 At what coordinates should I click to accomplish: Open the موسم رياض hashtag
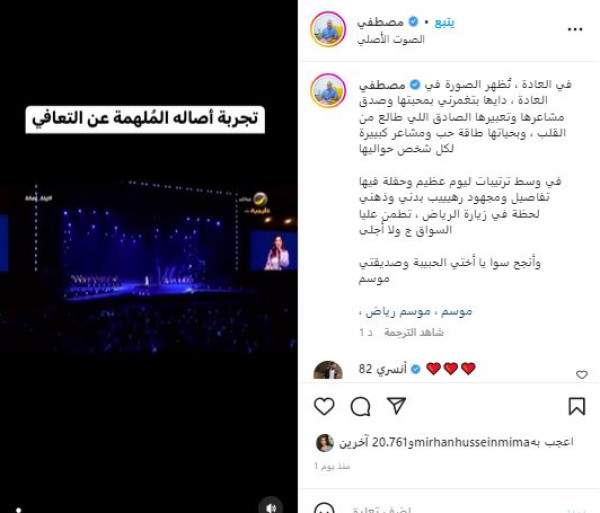tap(398, 312)
